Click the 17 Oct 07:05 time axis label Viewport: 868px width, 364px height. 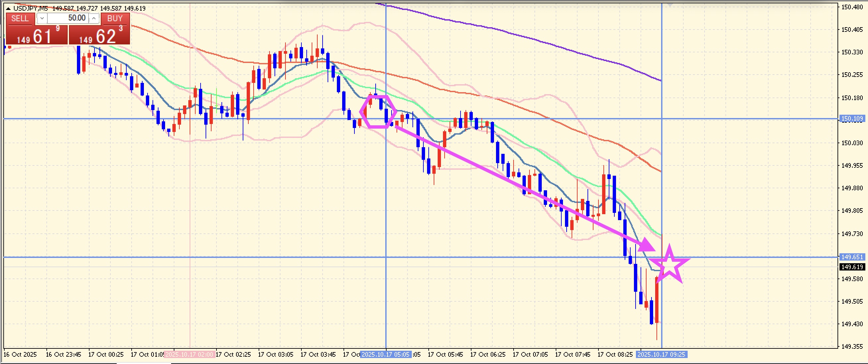pyautogui.click(x=530, y=355)
